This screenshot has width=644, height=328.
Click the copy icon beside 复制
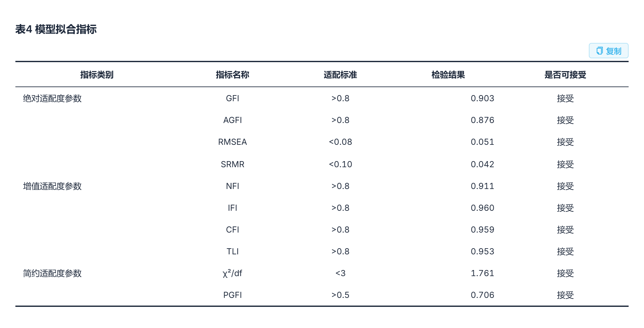click(x=599, y=51)
